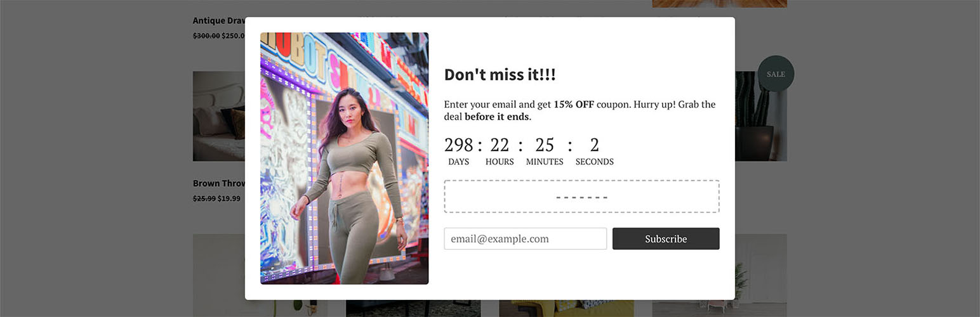Focus the email@example.com input field
This screenshot has height=317, width=980.
tap(526, 238)
